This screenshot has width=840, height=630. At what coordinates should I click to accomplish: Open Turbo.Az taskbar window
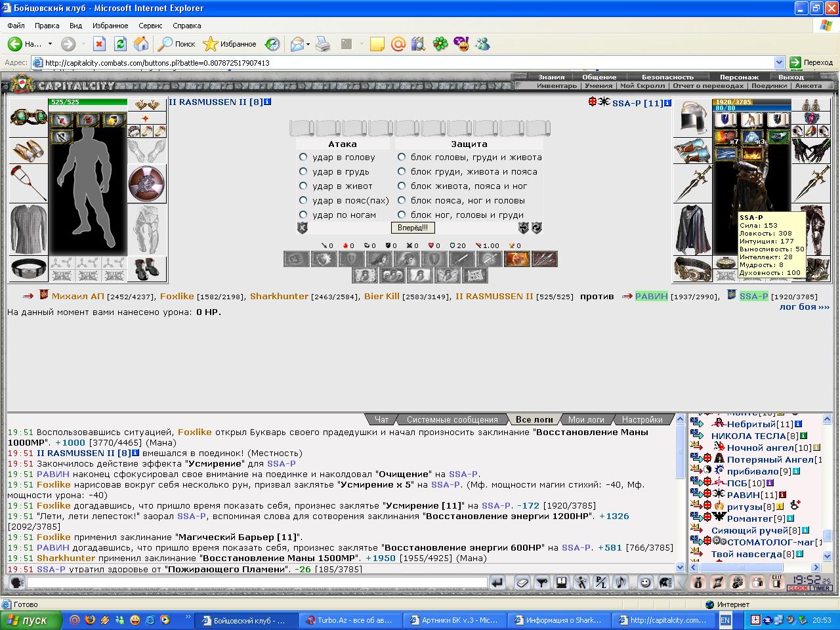(x=350, y=619)
